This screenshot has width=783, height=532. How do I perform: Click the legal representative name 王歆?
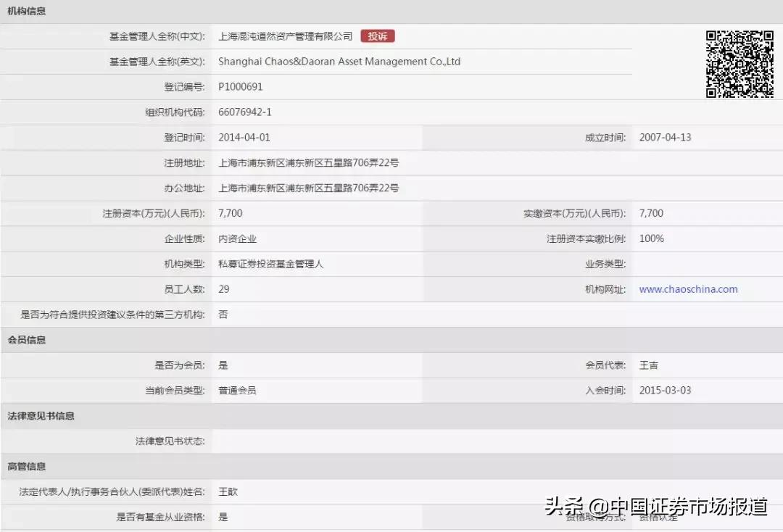[227, 491]
